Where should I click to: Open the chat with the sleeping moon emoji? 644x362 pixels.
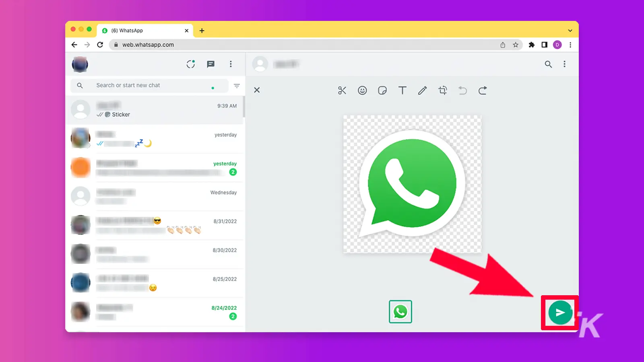click(x=155, y=139)
